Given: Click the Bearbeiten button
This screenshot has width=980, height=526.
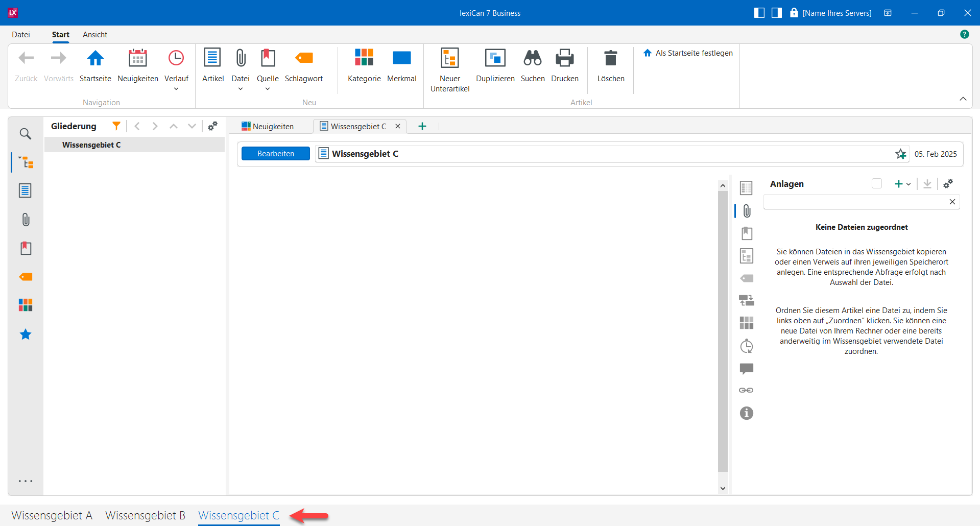Looking at the screenshot, I should click(x=275, y=154).
